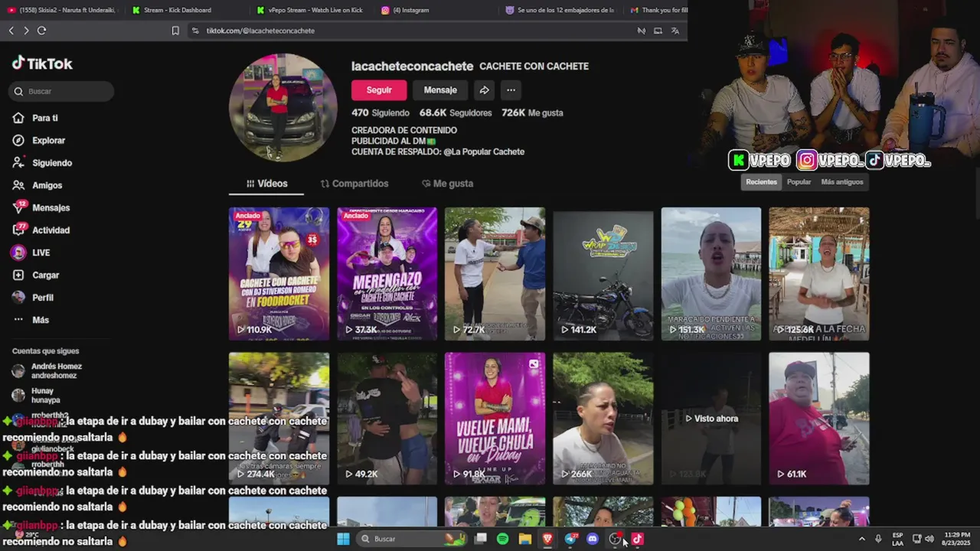Open the TikTok logo home link
Viewport: 980px width, 551px height.
coord(42,64)
